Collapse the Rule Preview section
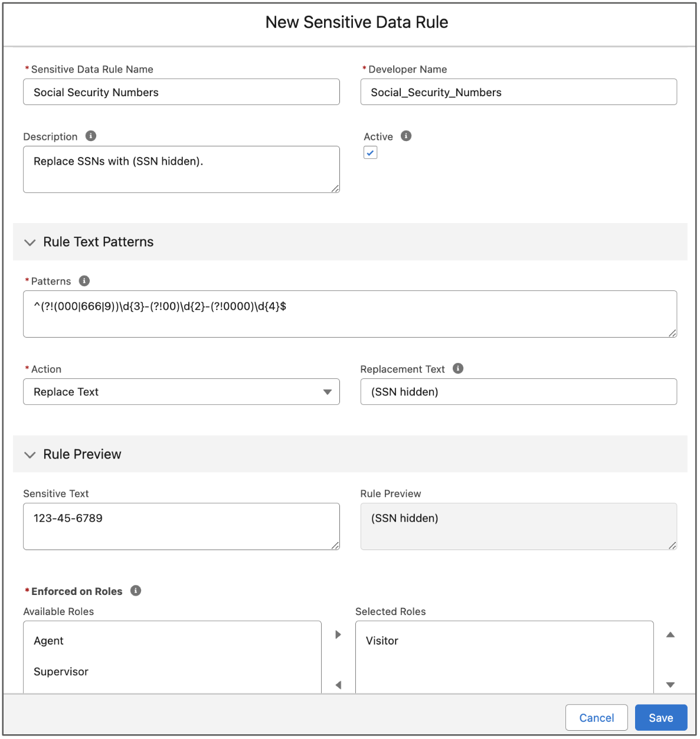Screen dimensions: 700x739 [x=30, y=454]
